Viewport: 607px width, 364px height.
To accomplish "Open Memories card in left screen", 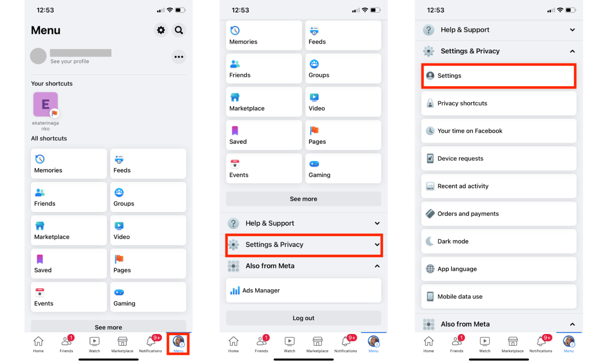I will tap(69, 163).
